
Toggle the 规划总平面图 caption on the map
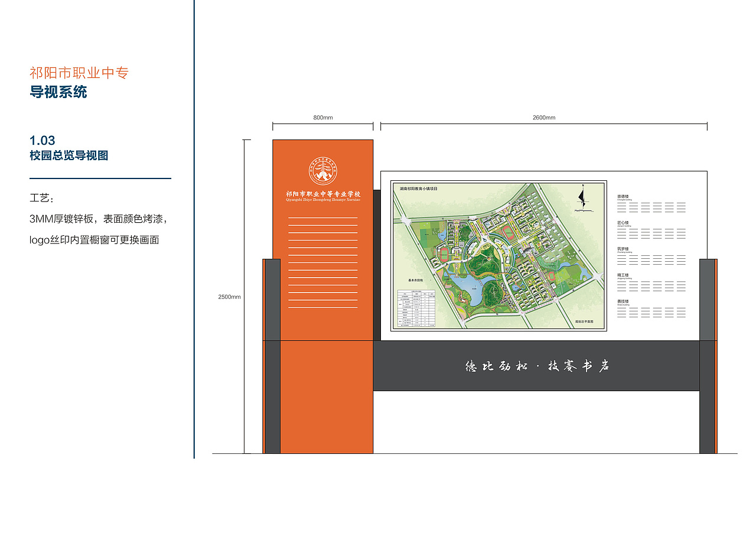click(584, 322)
